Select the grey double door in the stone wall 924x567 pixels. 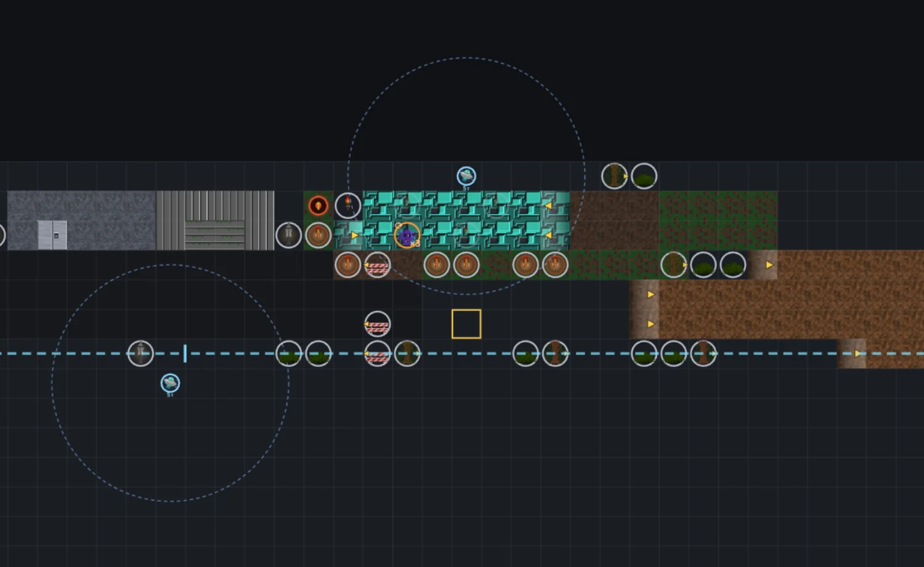point(52,235)
